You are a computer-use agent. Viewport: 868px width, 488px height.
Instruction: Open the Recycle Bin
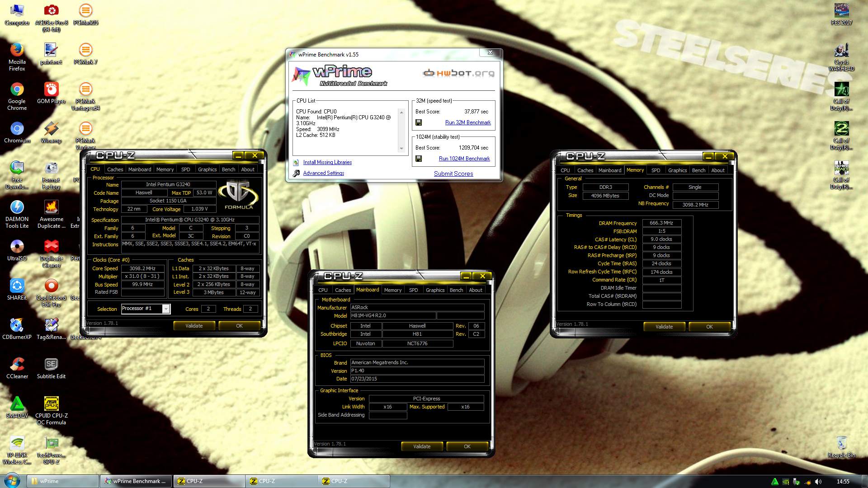click(841, 447)
